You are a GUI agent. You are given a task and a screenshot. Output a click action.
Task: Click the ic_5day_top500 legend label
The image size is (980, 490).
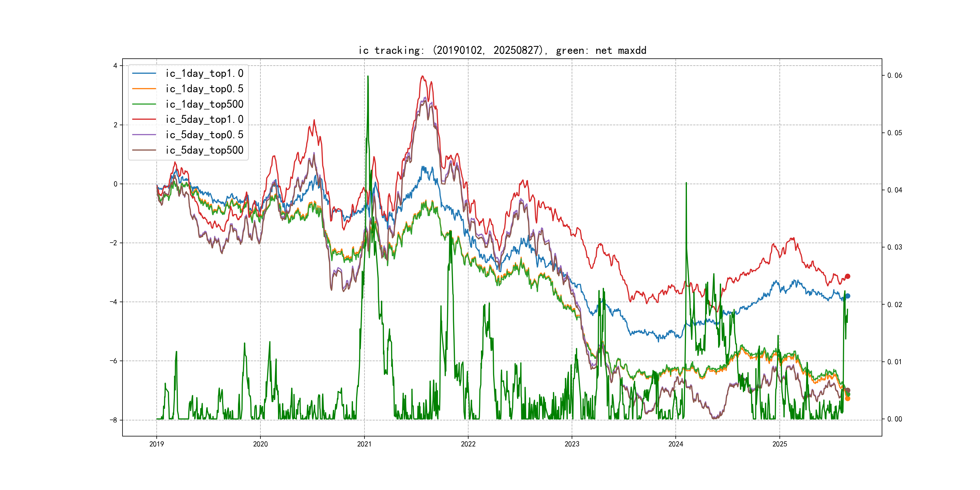tap(204, 150)
